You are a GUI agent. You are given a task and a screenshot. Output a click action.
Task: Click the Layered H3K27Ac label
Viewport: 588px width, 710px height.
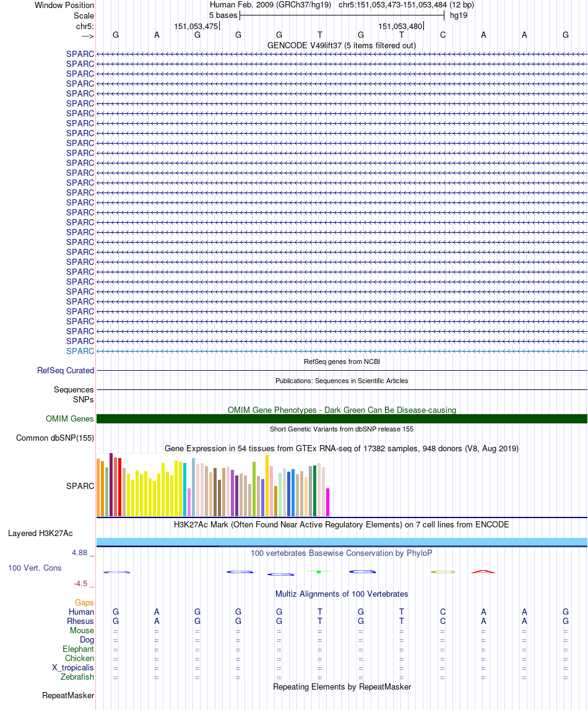pyautogui.click(x=40, y=534)
